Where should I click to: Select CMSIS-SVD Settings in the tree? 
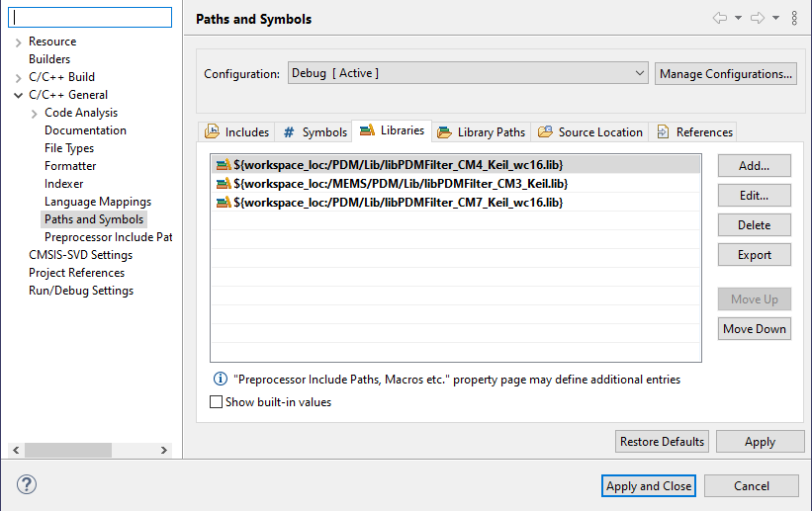tap(80, 255)
